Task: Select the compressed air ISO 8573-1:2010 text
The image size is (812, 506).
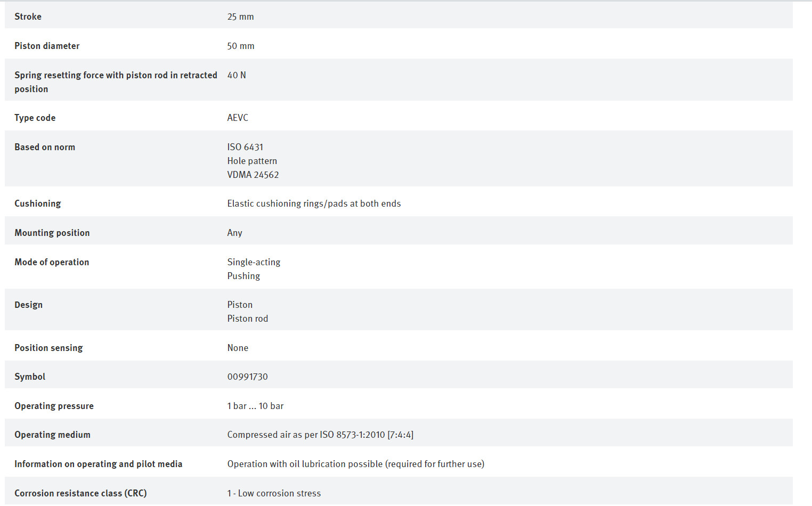Action: click(320, 435)
